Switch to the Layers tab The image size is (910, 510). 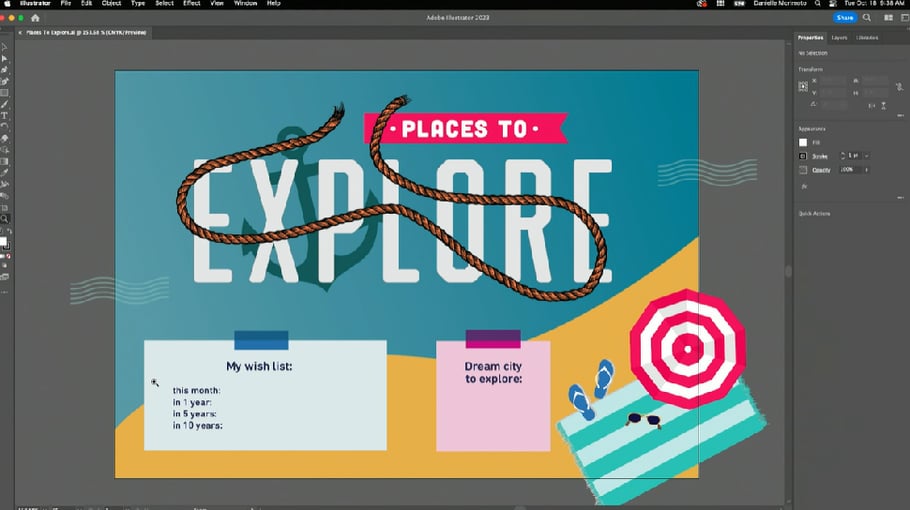(x=839, y=38)
